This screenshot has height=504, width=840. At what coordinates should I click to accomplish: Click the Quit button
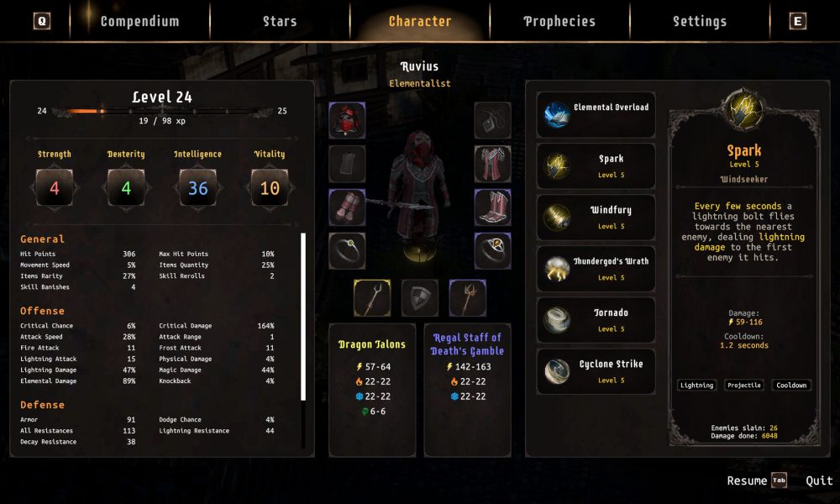tap(819, 480)
